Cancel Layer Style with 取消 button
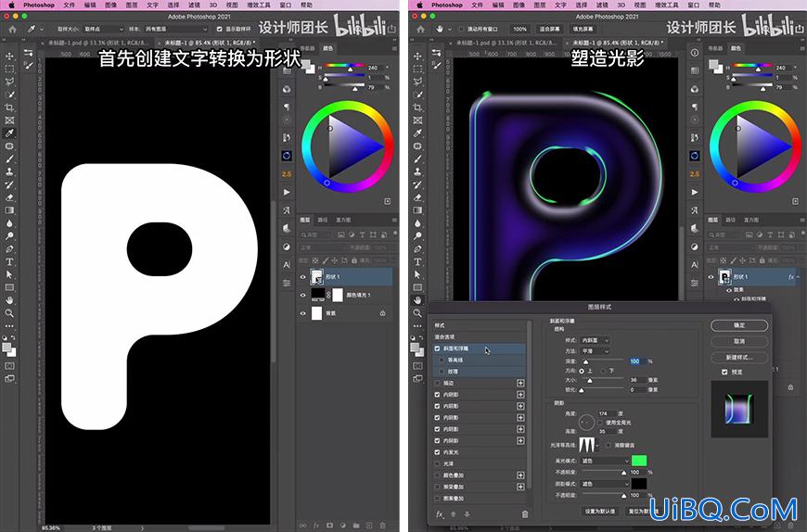The image size is (807, 532). [x=739, y=341]
